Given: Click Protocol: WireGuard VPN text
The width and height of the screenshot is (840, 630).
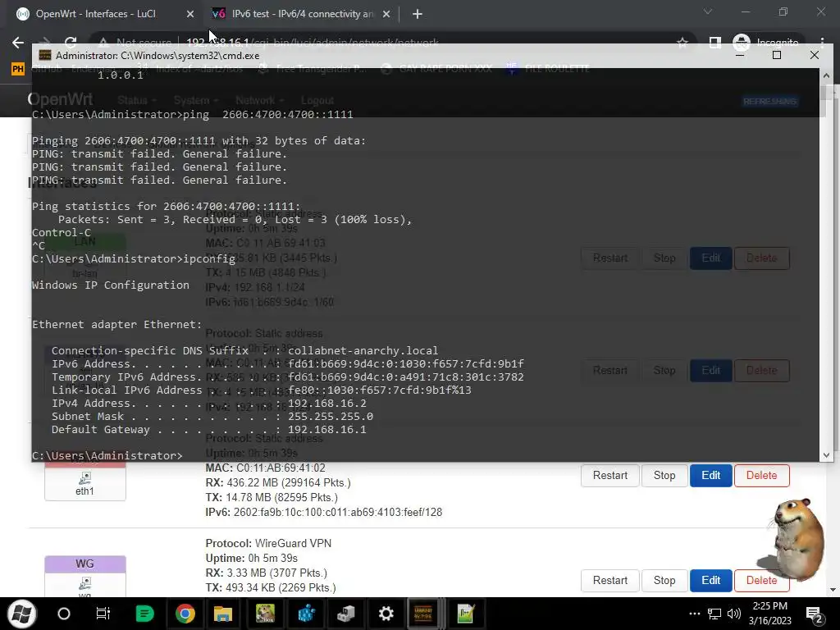Looking at the screenshot, I should 268,543.
